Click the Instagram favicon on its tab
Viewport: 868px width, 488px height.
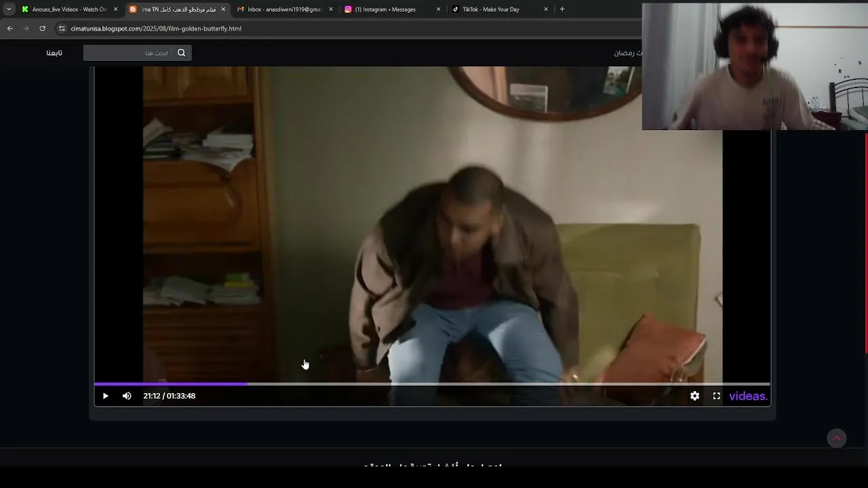coord(348,9)
